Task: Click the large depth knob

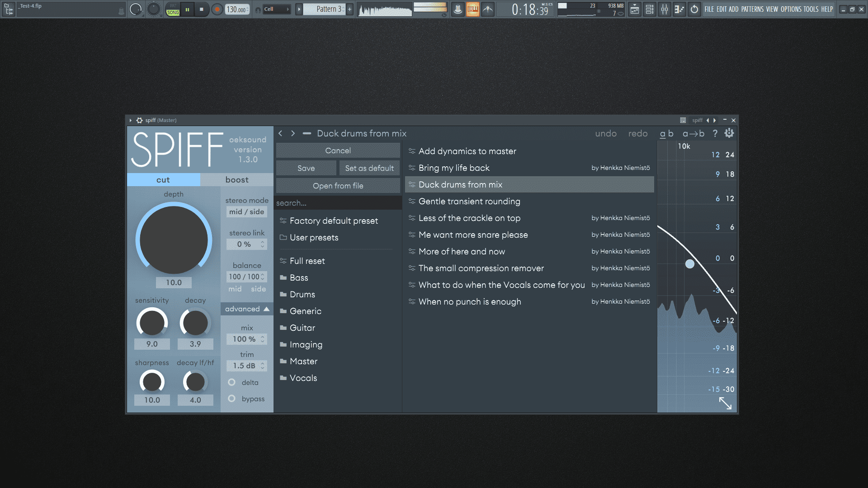Action: click(x=174, y=240)
